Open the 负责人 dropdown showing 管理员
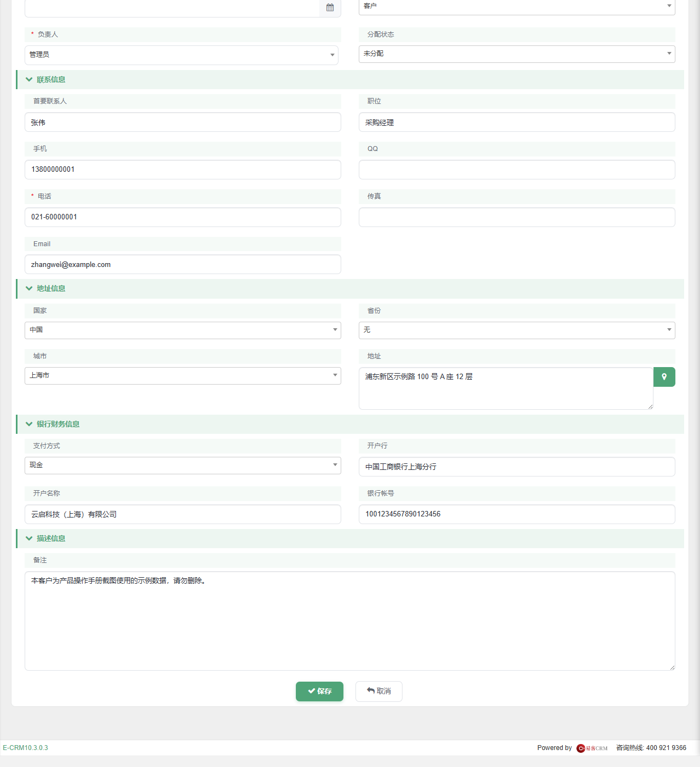The width and height of the screenshot is (700, 767). pyautogui.click(x=182, y=55)
